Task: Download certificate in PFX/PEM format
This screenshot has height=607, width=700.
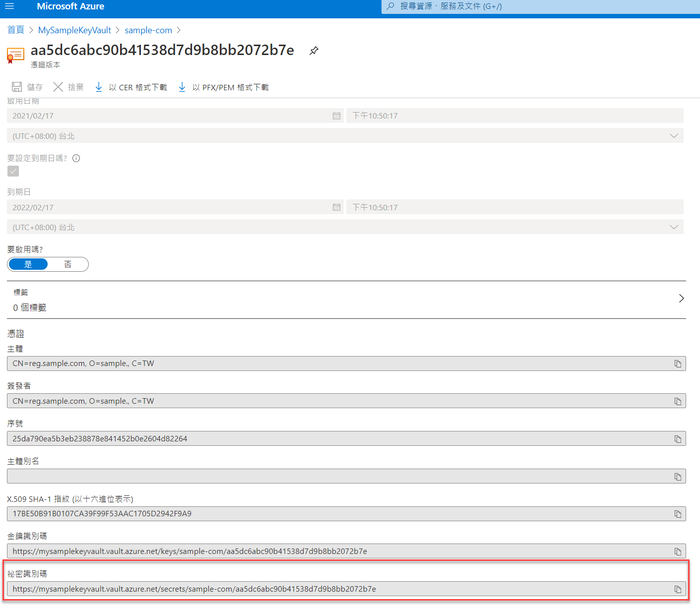Action: (223, 87)
